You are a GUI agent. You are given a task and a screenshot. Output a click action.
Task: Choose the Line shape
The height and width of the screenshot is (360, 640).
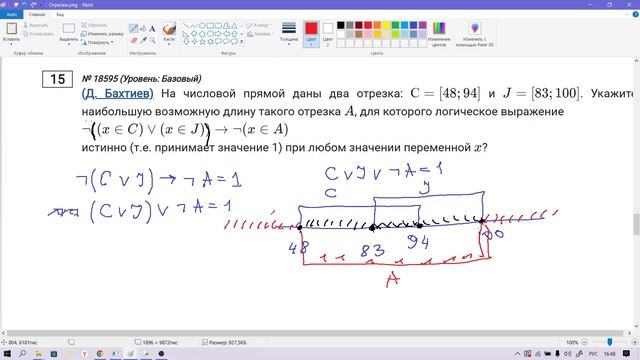[186, 26]
